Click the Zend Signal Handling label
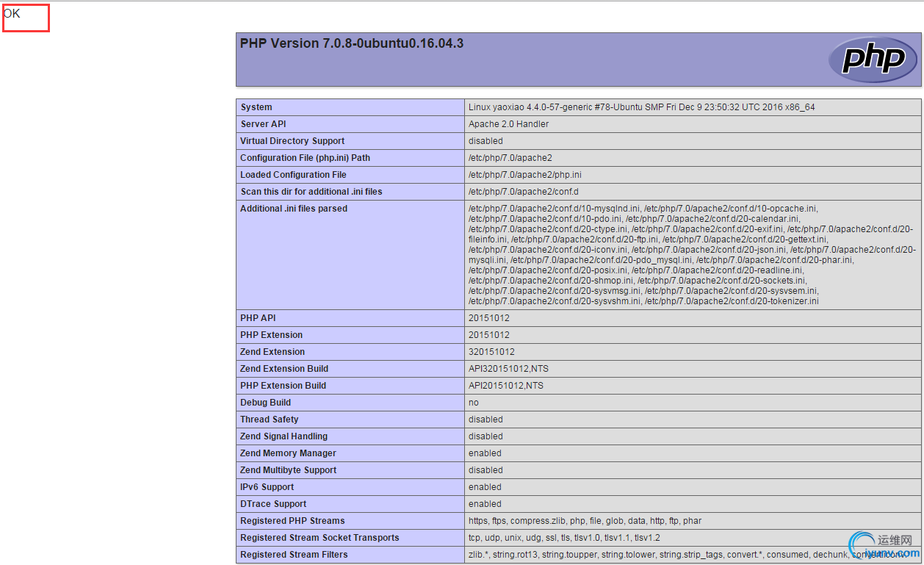 (x=284, y=436)
